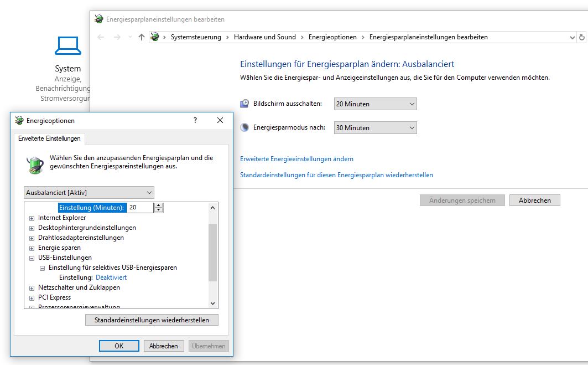Click the up arrow navigation icon
Image resolution: width=588 pixels, height=365 pixels.
pyautogui.click(x=141, y=37)
